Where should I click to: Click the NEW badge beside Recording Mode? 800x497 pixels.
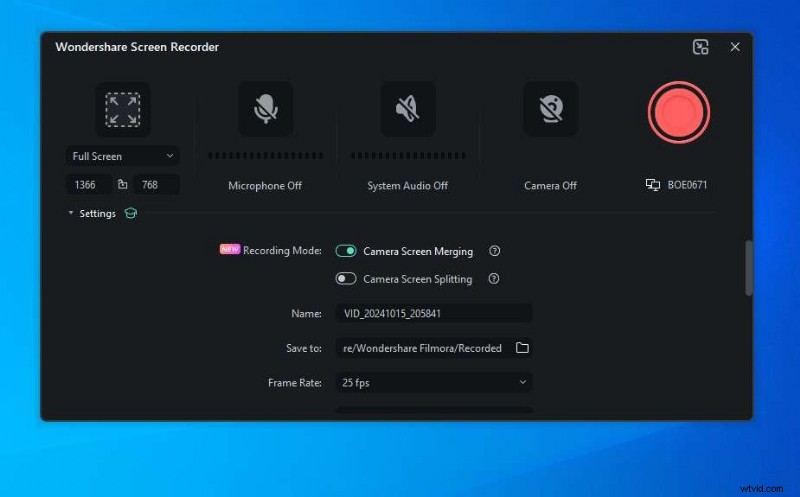tap(230, 249)
